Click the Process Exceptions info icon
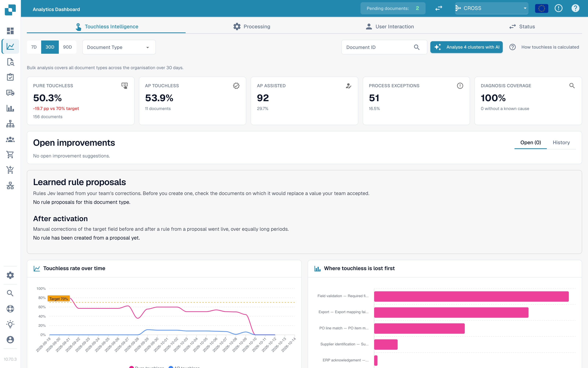Image resolution: width=588 pixels, height=368 pixels. 460,86
